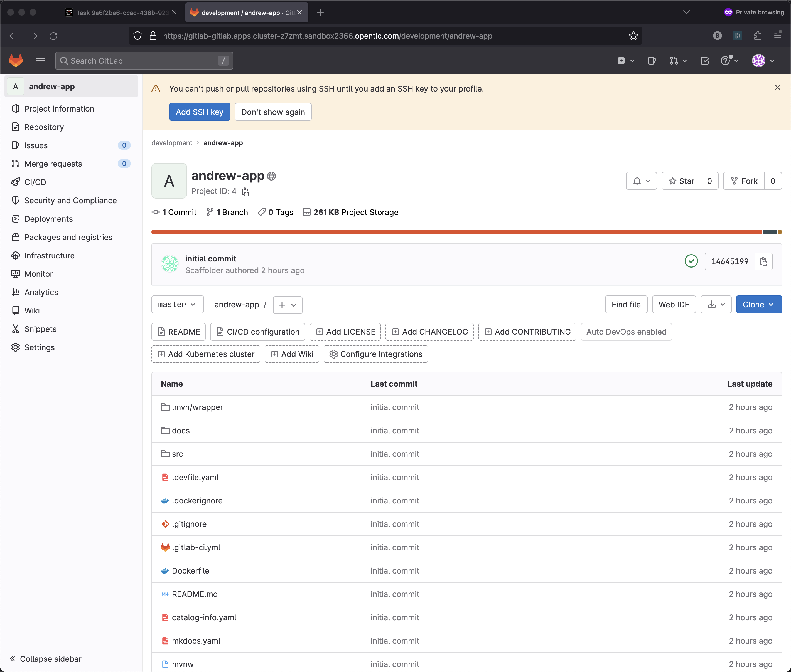791x672 pixels.
Task: Open the .gitlab-ci.yml file
Action: tap(196, 547)
